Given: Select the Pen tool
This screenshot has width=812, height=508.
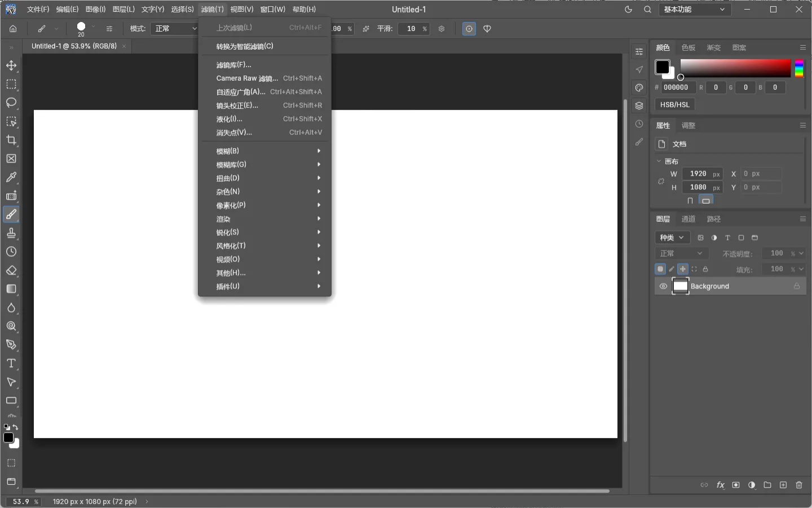Looking at the screenshot, I should [11, 345].
